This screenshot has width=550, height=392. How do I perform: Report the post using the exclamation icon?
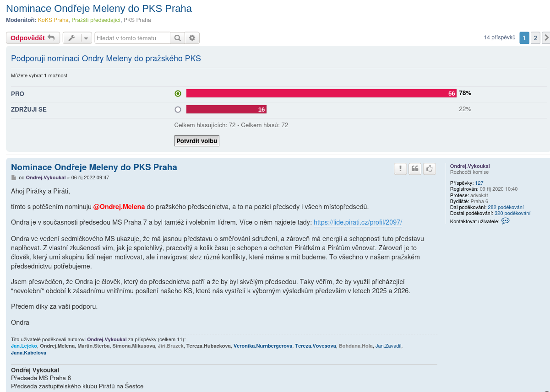tap(400, 169)
